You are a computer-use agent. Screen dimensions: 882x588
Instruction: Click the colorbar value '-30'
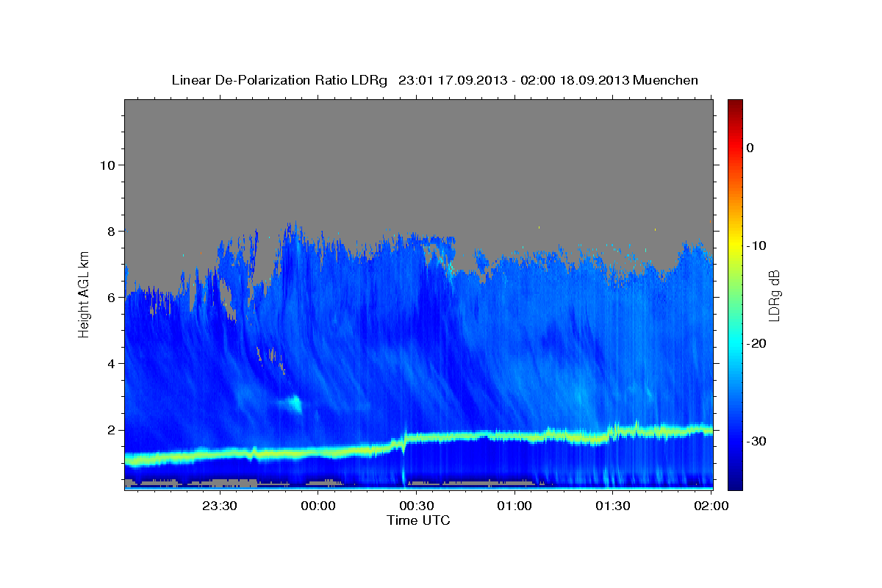click(758, 441)
